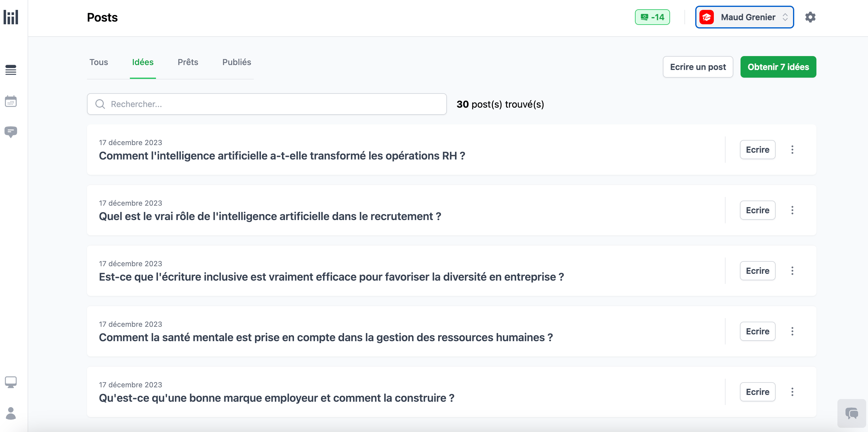Image resolution: width=868 pixels, height=432 pixels.
Task: Click the search magnifier icon
Action: [100, 104]
